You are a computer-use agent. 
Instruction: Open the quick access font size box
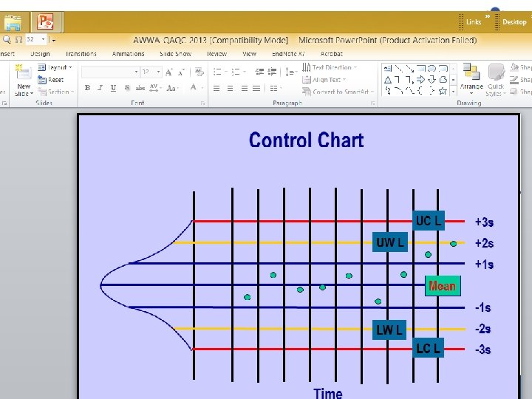point(35,39)
